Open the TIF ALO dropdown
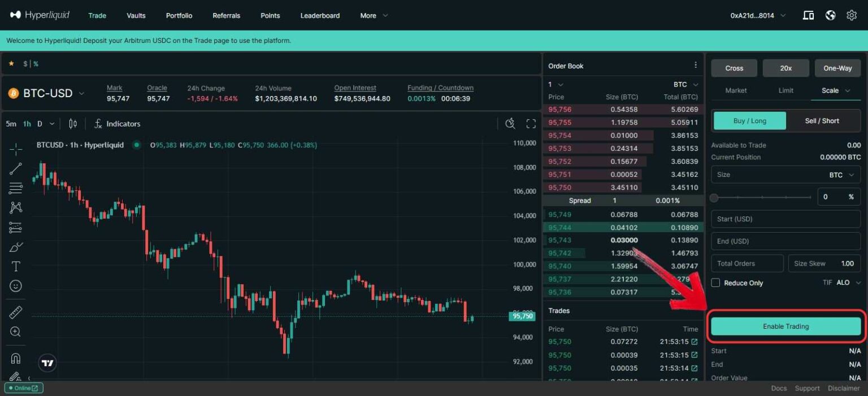Image resolution: width=868 pixels, height=396 pixels. pyautogui.click(x=847, y=282)
